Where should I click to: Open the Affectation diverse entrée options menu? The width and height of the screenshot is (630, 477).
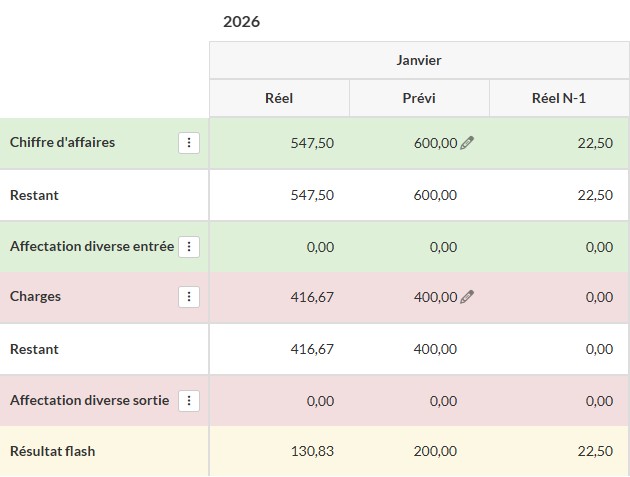tap(189, 247)
